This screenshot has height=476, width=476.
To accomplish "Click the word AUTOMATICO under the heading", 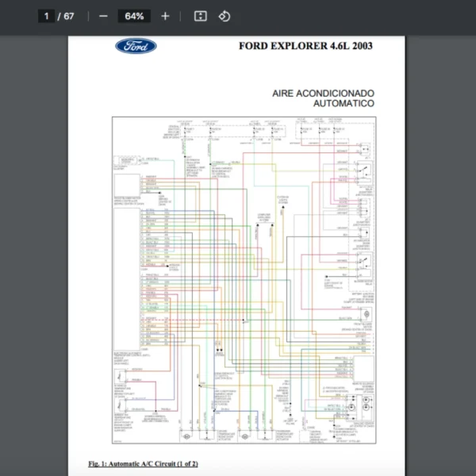I will (x=343, y=103).
